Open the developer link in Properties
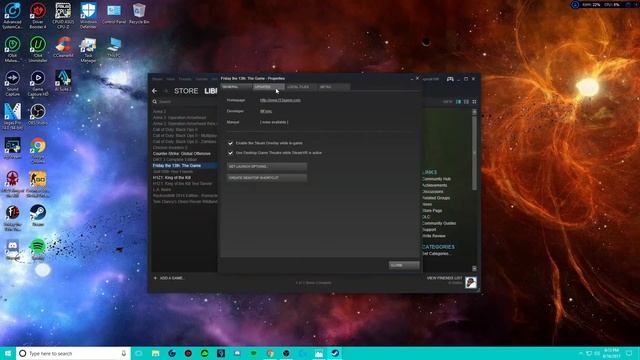 [x=266, y=111]
